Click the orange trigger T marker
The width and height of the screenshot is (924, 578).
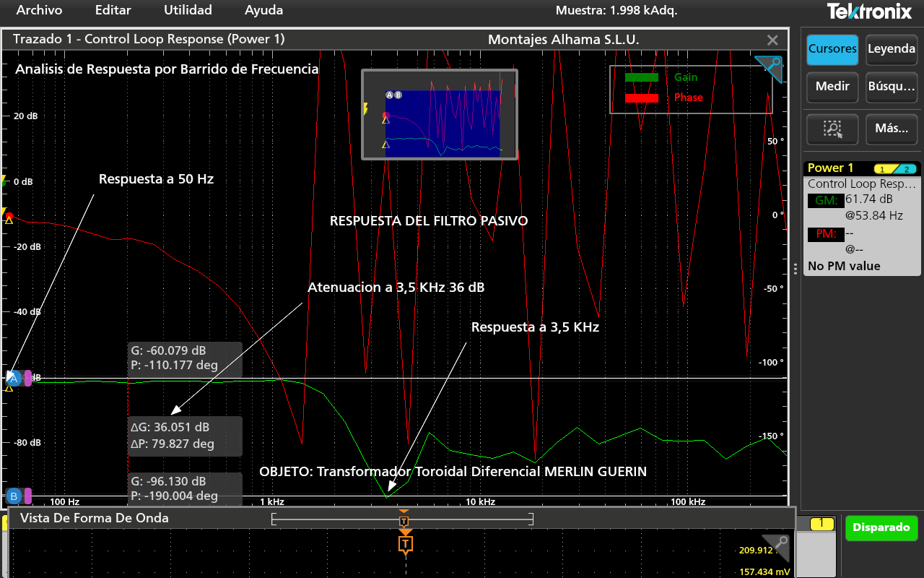[x=406, y=543]
